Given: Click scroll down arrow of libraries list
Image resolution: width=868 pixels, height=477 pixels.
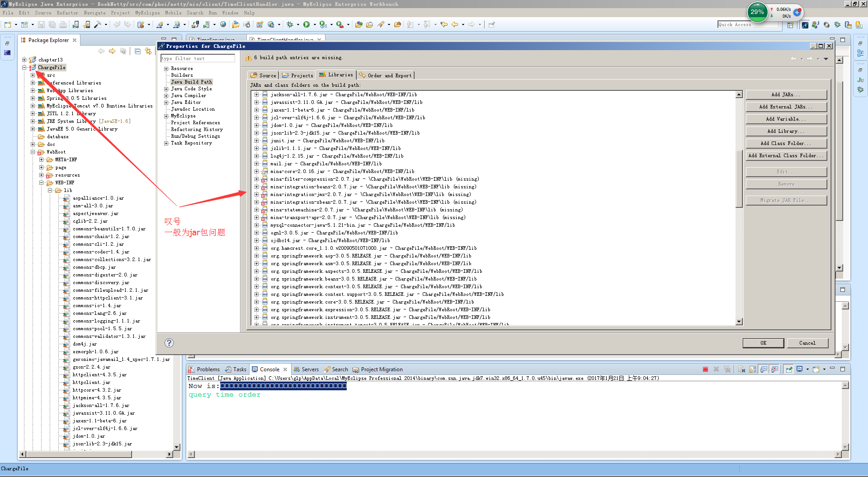Looking at the screenshot, I should [739, 322].
